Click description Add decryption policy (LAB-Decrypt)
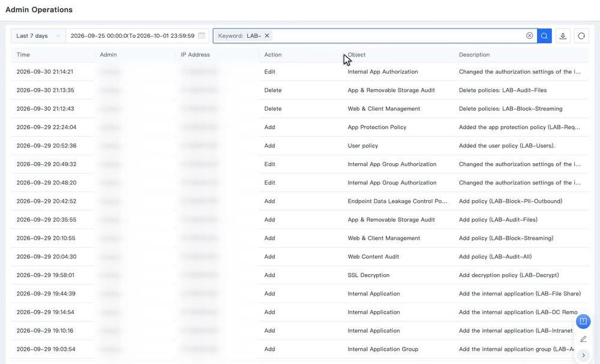The image size is (600, 364). [509, 275]
